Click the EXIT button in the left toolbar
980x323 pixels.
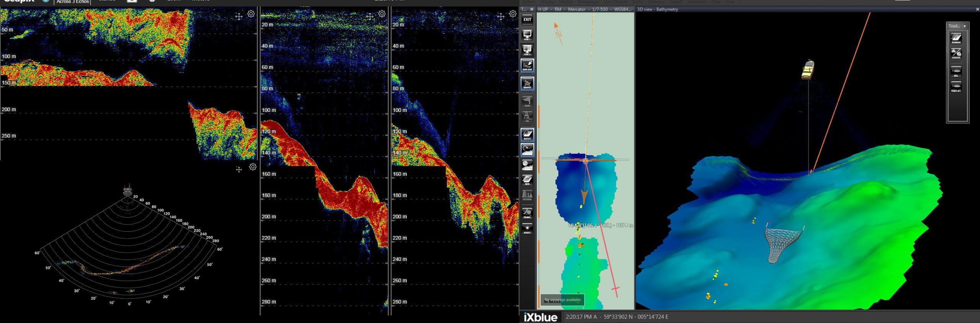pyautogui.click(x=527, y=20)
